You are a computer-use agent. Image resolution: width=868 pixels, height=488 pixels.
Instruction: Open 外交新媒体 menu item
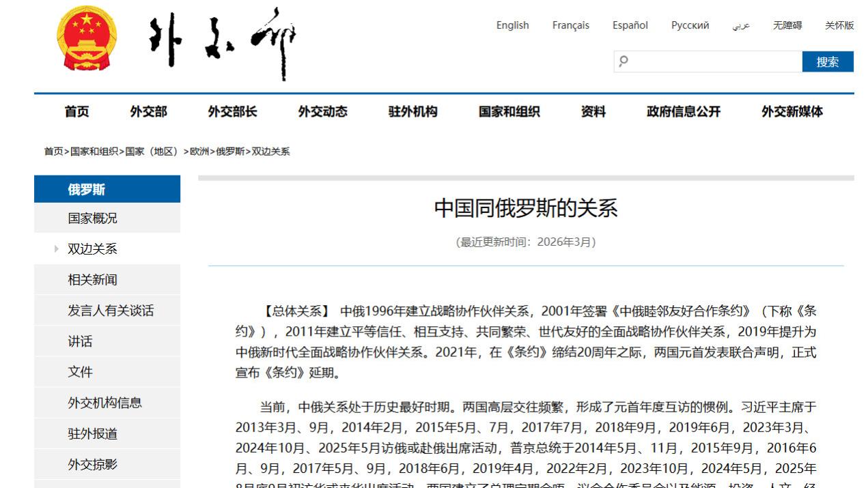coord(792,111)
